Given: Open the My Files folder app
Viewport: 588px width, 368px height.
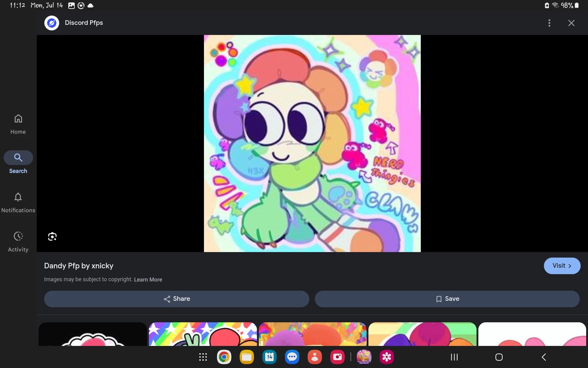Looking at the screenshot, I should (x=247, y=357).
